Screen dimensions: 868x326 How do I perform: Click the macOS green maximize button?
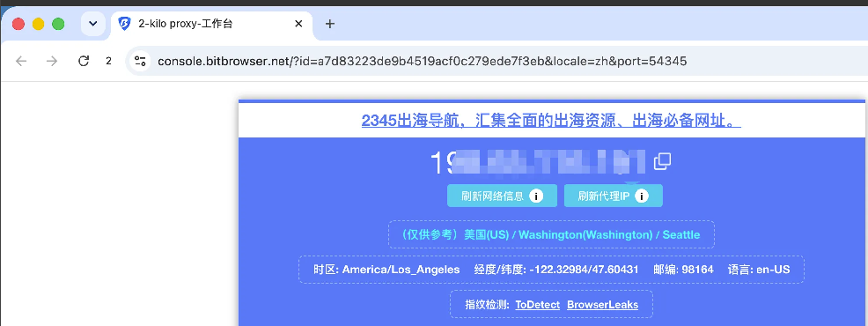[x=58, y=24]
